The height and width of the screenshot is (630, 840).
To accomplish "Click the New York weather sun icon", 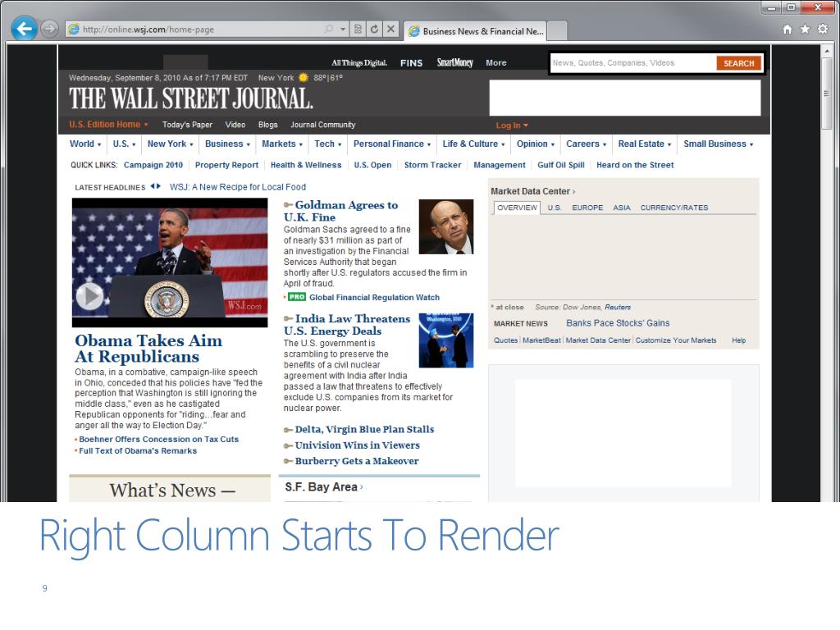I will [x=304, y=78].
